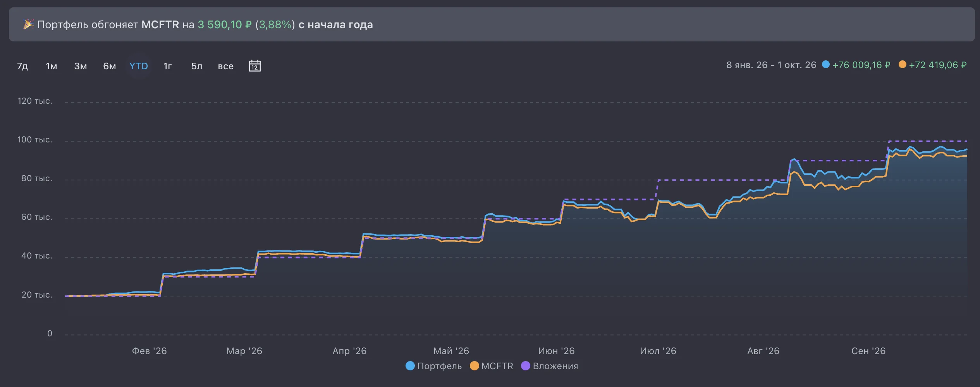This screenshot has width=980, height=387.
Task: Click the Июн '26 x-axis label
Action: (x=556, y=351)
